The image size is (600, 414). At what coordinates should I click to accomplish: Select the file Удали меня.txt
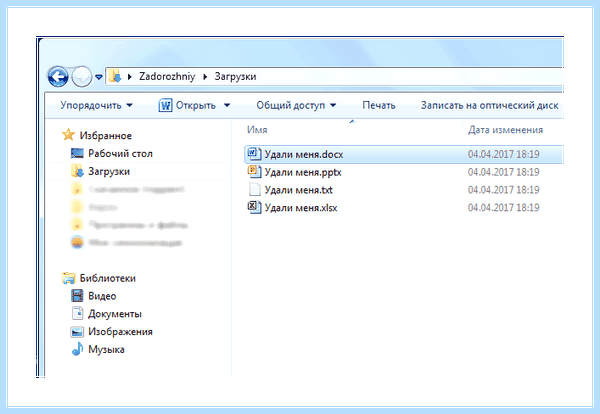[298, 190]
